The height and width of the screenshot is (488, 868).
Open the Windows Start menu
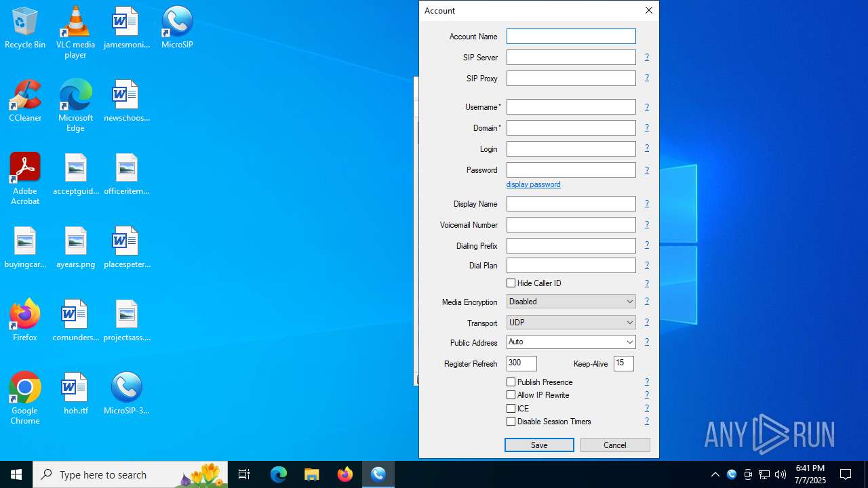(x=16, y=474)
